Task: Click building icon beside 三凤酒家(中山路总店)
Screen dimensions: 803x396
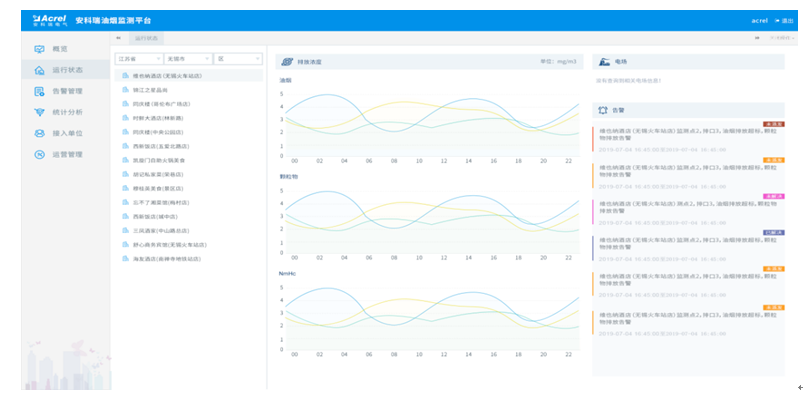Action: [x=125, y=231]
